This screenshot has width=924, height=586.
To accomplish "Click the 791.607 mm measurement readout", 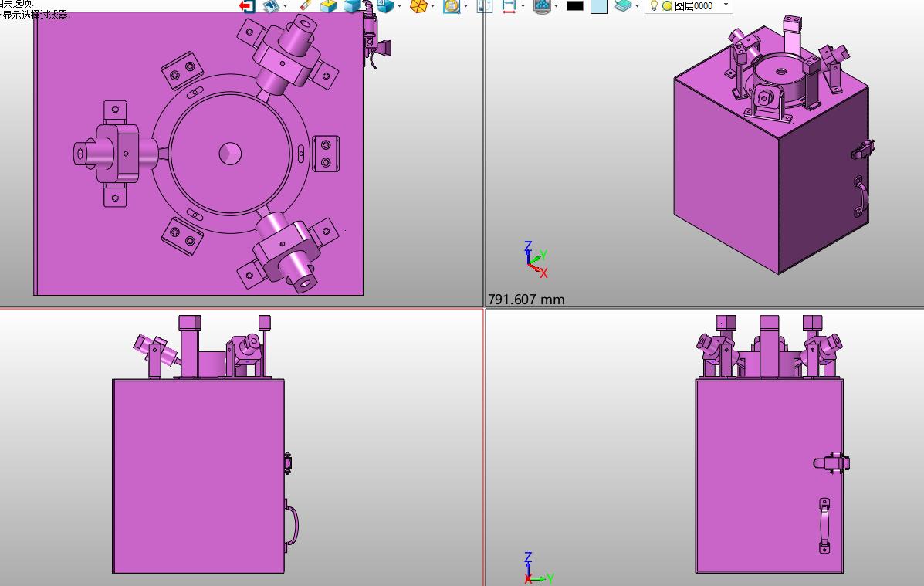I will point(526,300).
